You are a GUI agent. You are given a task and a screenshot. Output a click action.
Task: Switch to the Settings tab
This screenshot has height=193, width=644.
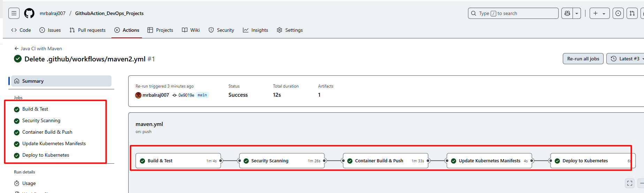[290, 30]
